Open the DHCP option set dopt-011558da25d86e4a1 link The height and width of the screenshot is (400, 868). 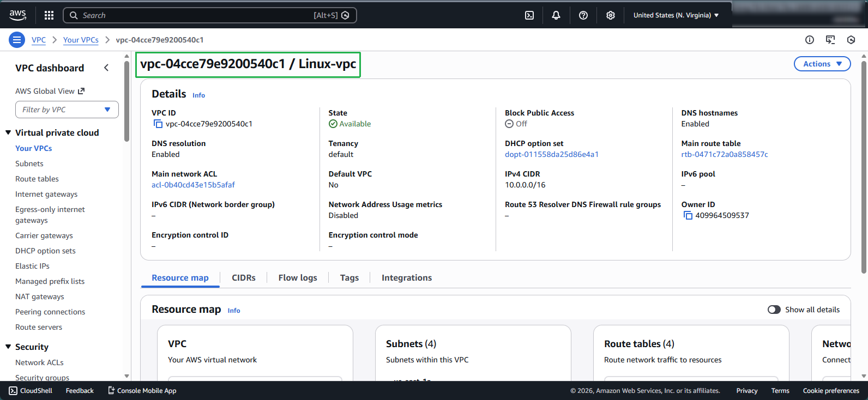tap(551, 155)
